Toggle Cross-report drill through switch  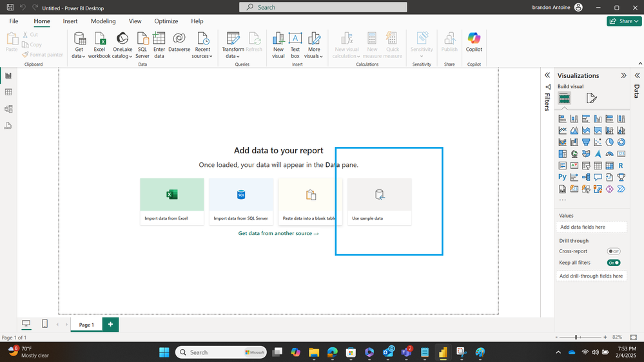click(x=614, y=251)
